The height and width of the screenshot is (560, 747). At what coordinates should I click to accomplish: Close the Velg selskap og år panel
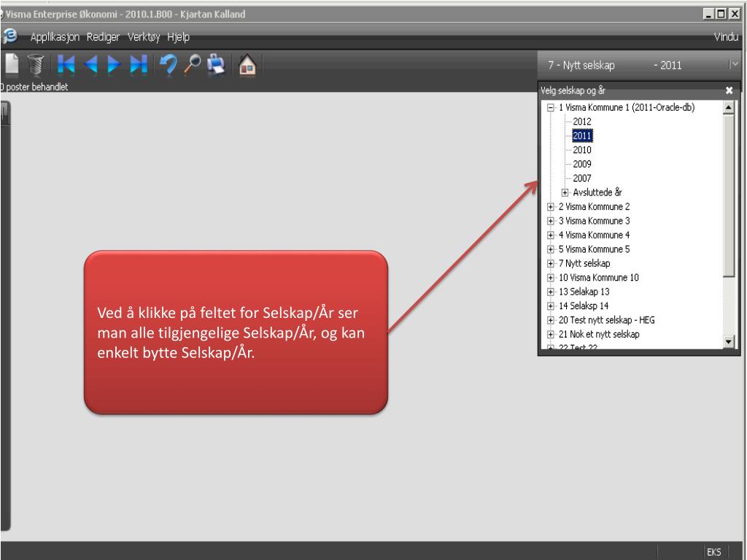(729, 90)
